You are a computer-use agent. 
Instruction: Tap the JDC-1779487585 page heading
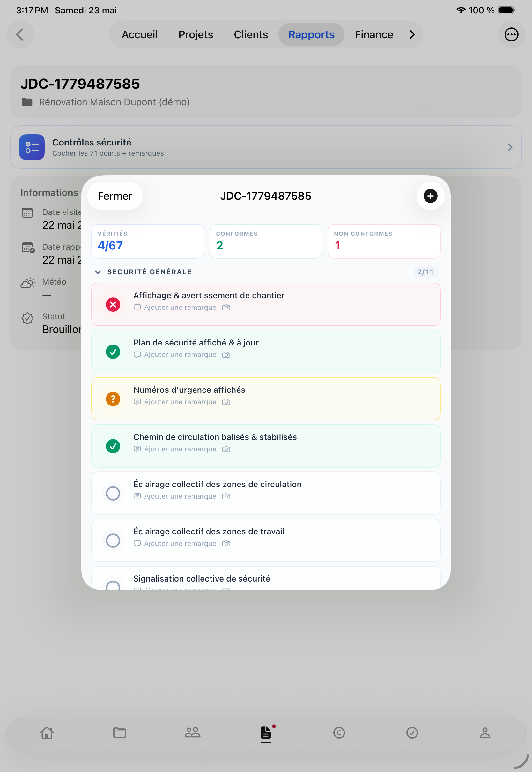(x=80, y=84)
